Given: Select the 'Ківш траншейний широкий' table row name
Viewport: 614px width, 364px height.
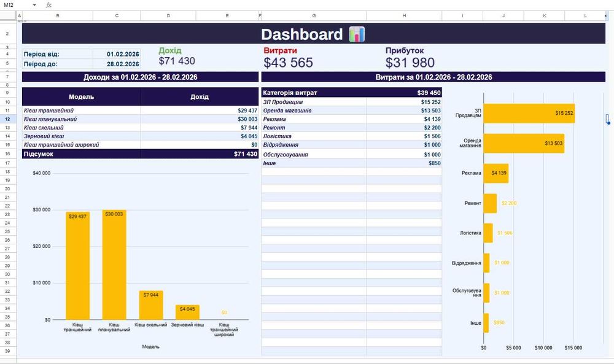Looking at the screenshot, I should click(x=82, y=145).
